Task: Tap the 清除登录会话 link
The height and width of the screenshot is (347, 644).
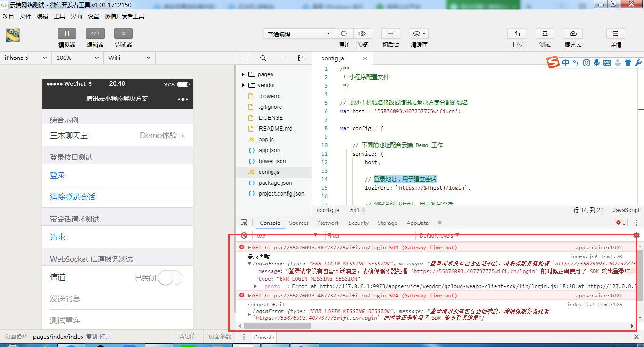Action: [x=73, y=197]
